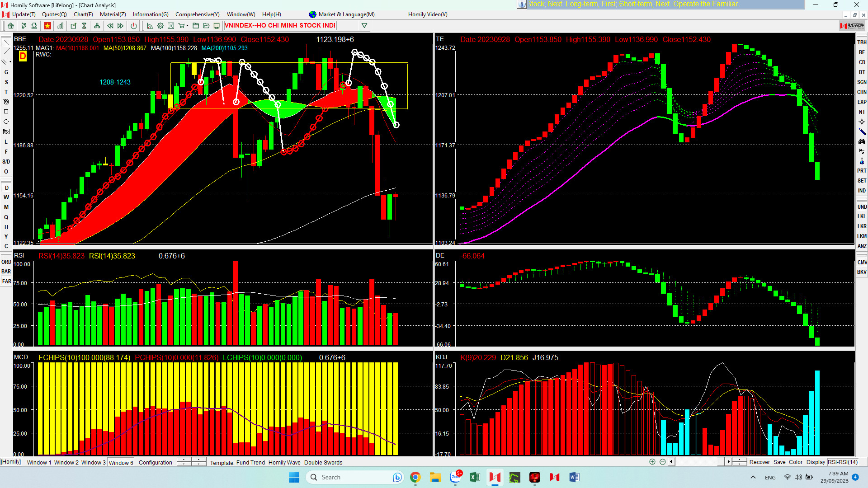The height and width of the screenshot is (488, 868).
Task: Click the rewind double-arrow icon
Action: pyautogui.click(x=110, y=26)
